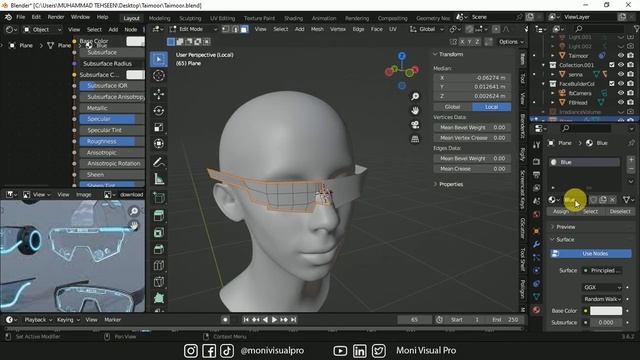Open the Edit Mode dropdown
The width and height of the screenshot is (640, 360).
[193, 29]
